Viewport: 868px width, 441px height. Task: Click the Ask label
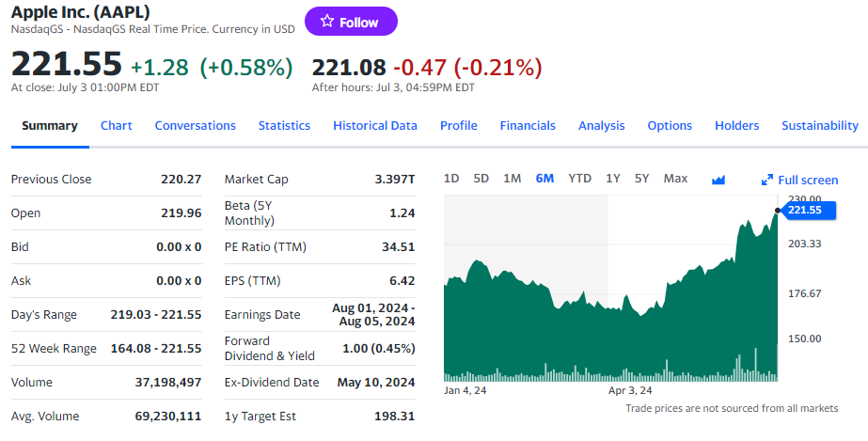(21, 280)
